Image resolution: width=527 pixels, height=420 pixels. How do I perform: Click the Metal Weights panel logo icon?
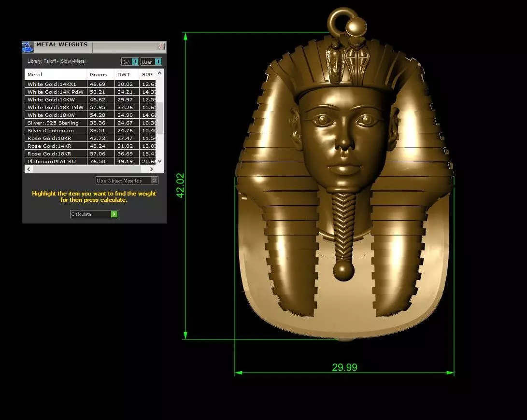coord(28,47)
